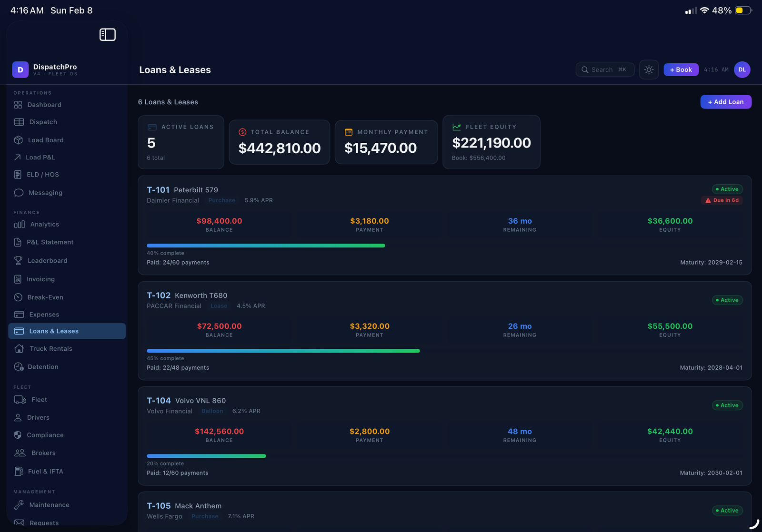Select Fuel & IFTA menu item
Screen dimensions: 762x532
point(45,472)
